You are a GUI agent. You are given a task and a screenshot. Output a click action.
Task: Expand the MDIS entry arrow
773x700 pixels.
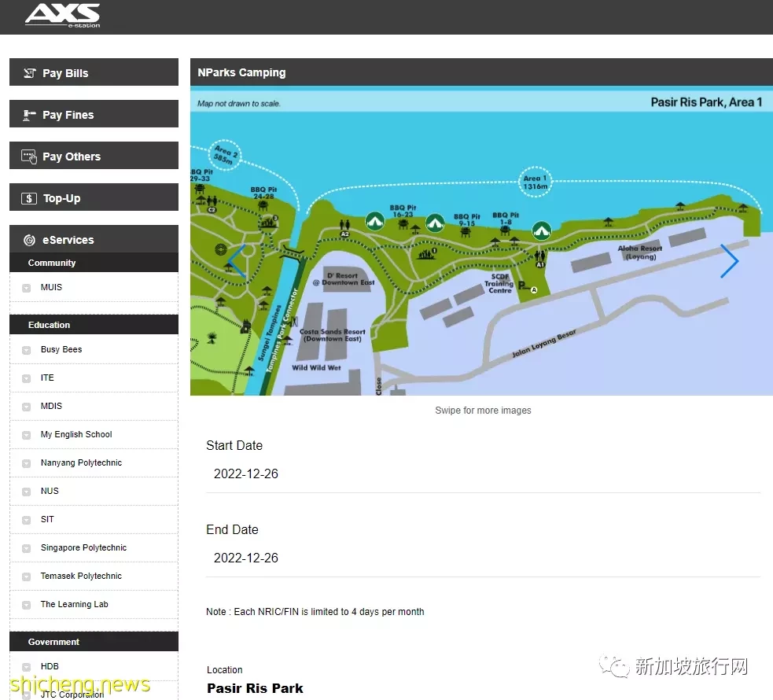tap(27, 407)
